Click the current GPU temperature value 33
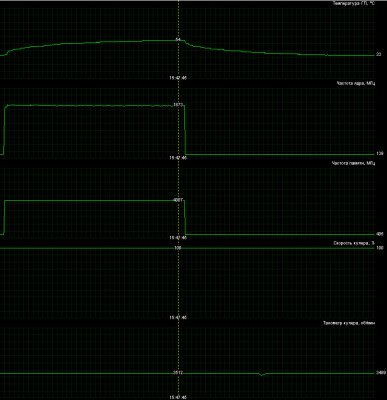The height and width of the screenshot is (400, 387). pos(378,54)
